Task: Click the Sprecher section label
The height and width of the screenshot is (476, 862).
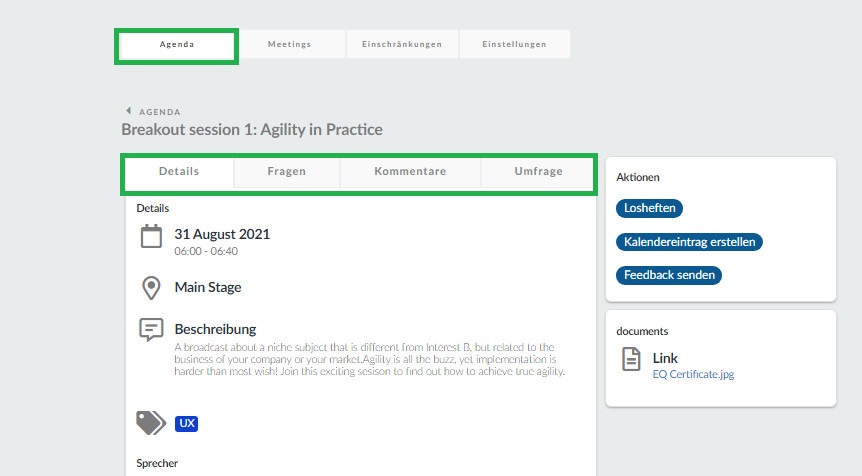Action: pos(157,463)
